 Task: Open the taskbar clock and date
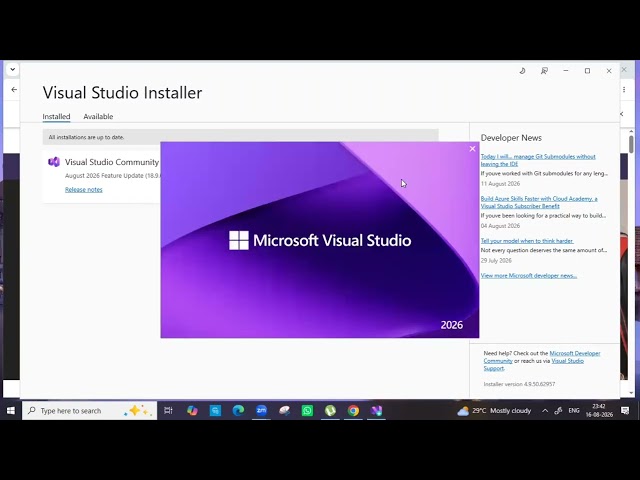tap(599, 411)
